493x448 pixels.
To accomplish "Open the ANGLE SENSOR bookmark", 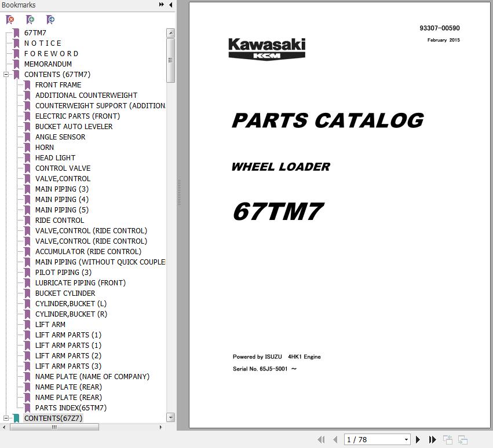I will (60, 137).
